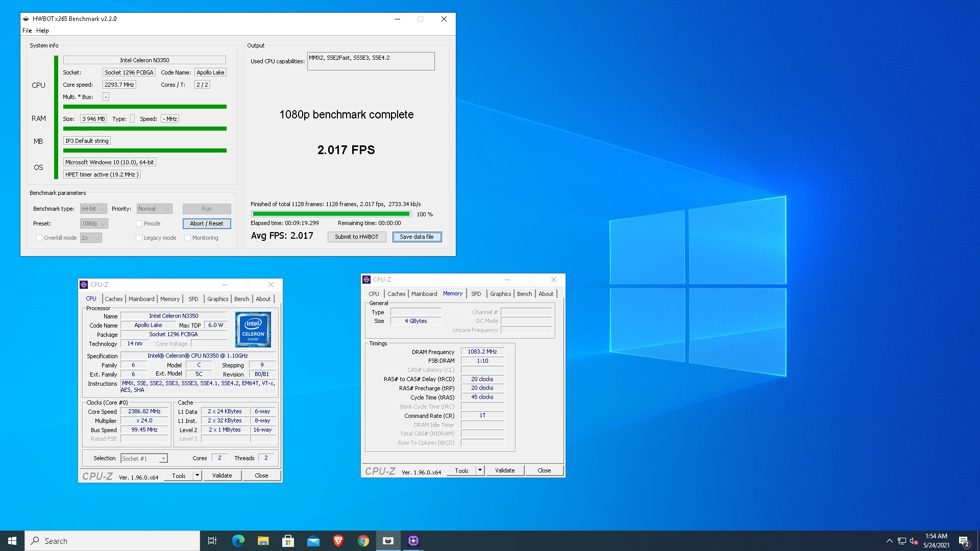This screenshot has width=980, height=551.
Task: Open File menu in HWBOT
Action: (27, 31)
